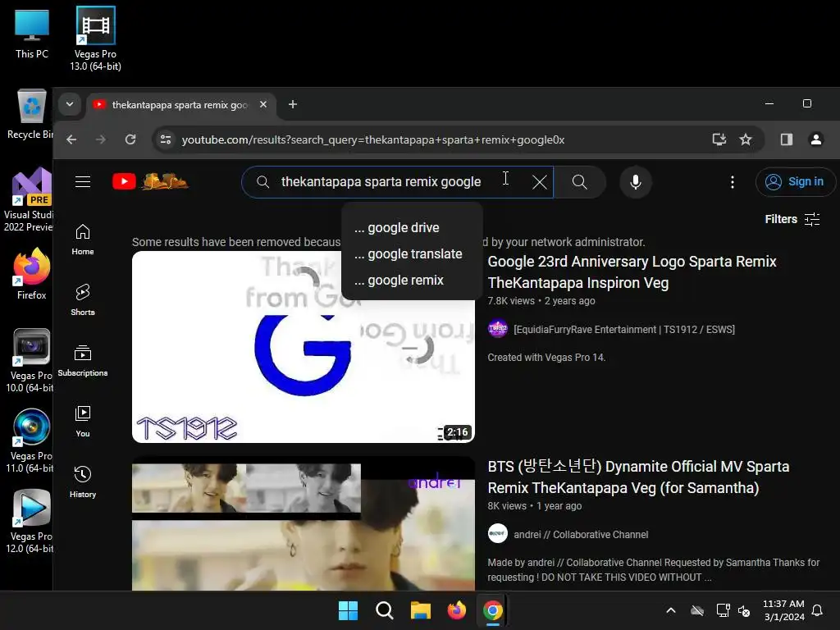Start voice search with the microphone
Screen dimensions: 840x630
(636, 182)
